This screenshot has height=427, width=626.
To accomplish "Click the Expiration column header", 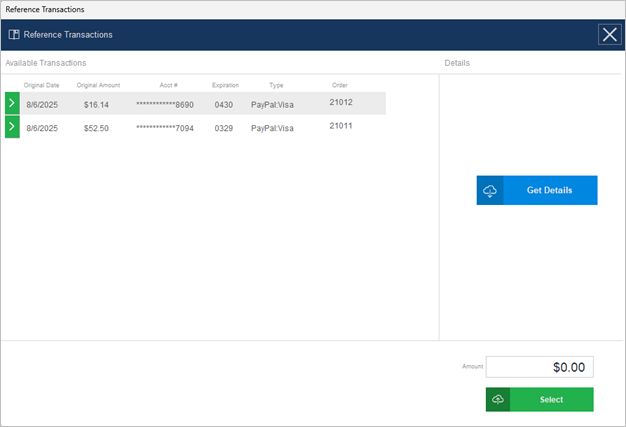I will 225,85.
